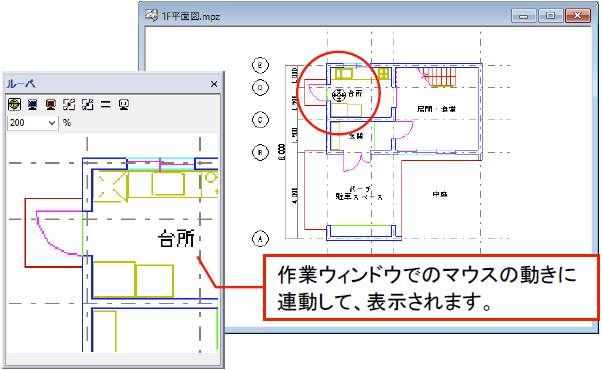The height and width of the screenshot is (370, 602).
Task: Minimize the 1F平面図.mpz window
Action: pos(523,16)
